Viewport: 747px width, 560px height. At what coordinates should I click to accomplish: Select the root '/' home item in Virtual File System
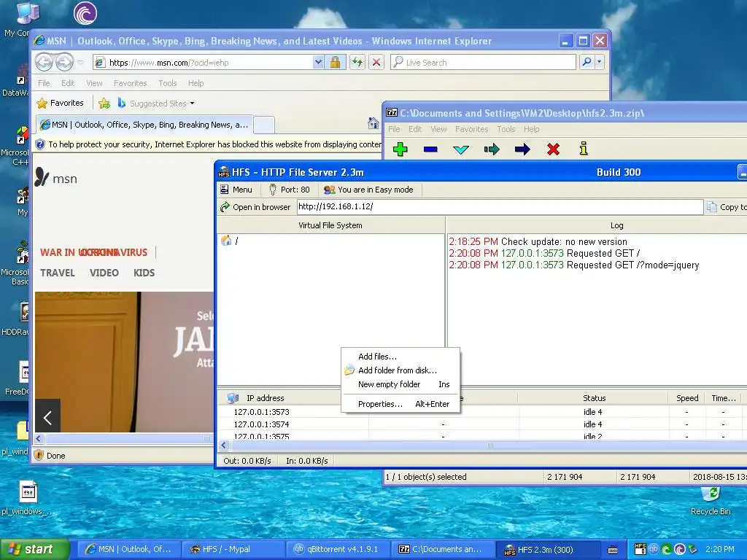coord(230,241)
